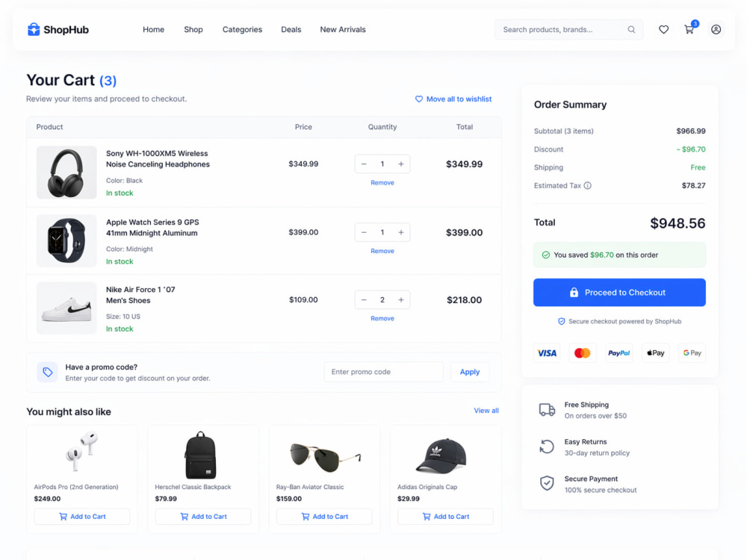Increase Apple Watch quantity with plus
Screen dimensions: 747x560
pos(401,232)
